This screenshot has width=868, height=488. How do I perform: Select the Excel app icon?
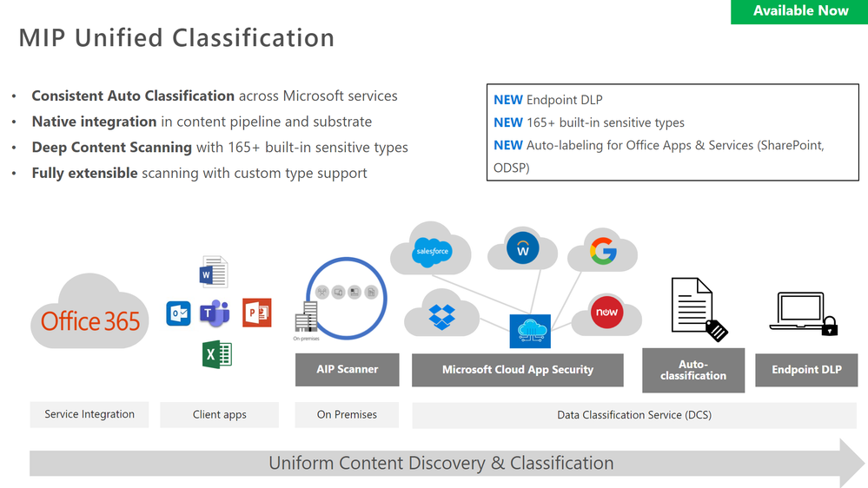[x=217, y=354]
